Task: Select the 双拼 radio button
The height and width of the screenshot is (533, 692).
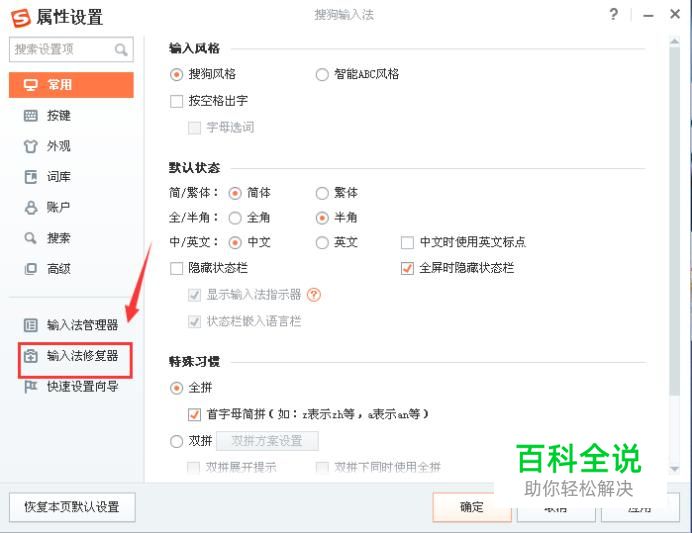Action: click(177, 441)
